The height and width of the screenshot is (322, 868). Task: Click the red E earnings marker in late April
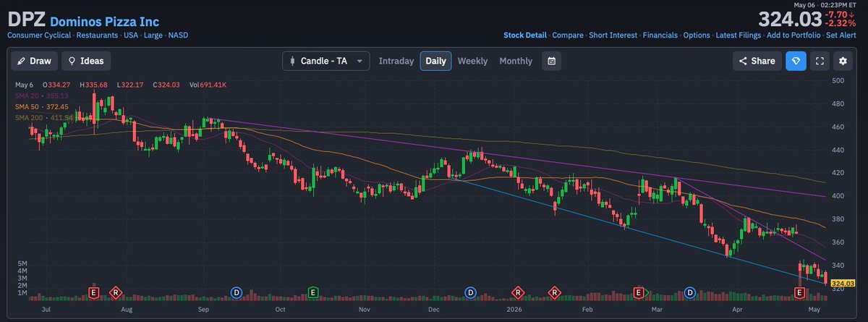click(x=799, y=293)
